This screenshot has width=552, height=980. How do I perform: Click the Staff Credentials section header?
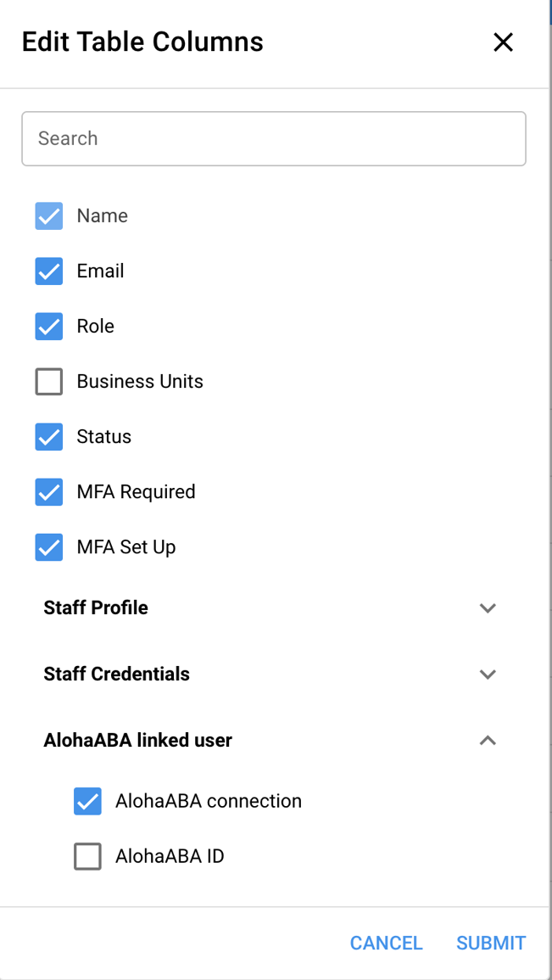(116, 674)
